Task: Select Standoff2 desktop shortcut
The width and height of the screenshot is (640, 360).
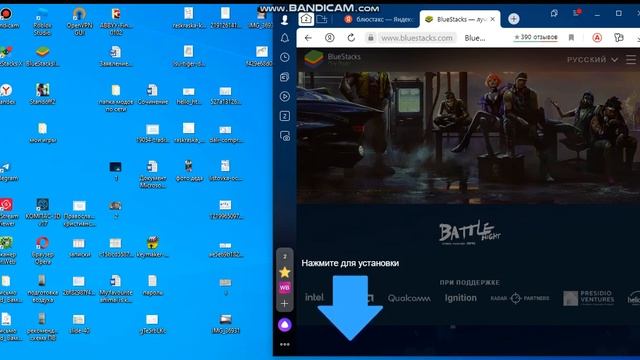Action: pyautogui.click(x=42, y=94)
